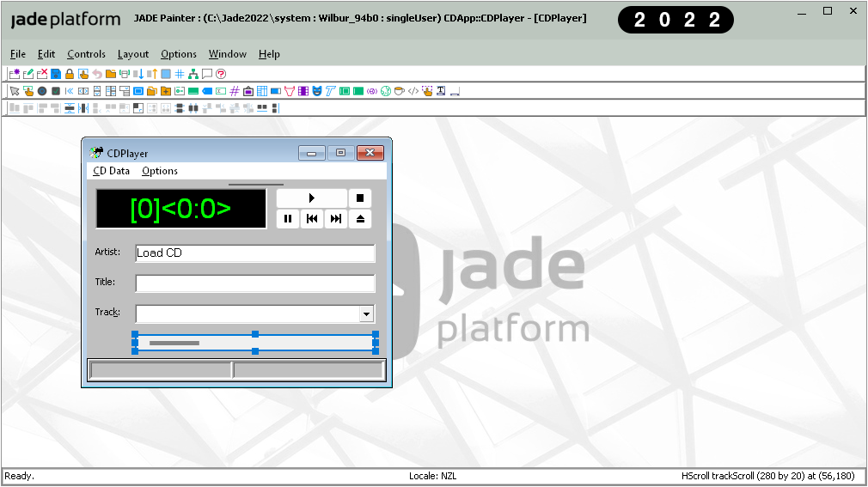
Task: Select the arrow pointer tool in palette
Action: click(14, 91)
